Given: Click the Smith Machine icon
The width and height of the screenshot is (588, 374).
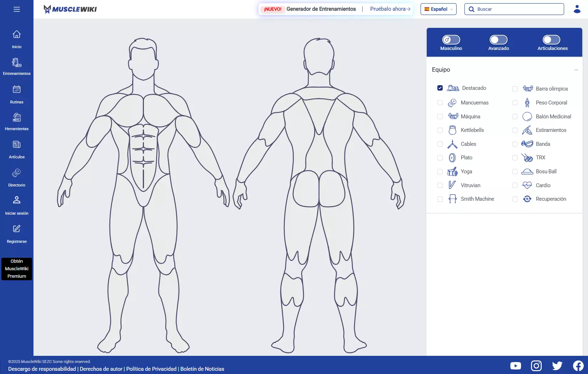Looking at the screenshot, I should click(x=452, y=199).
